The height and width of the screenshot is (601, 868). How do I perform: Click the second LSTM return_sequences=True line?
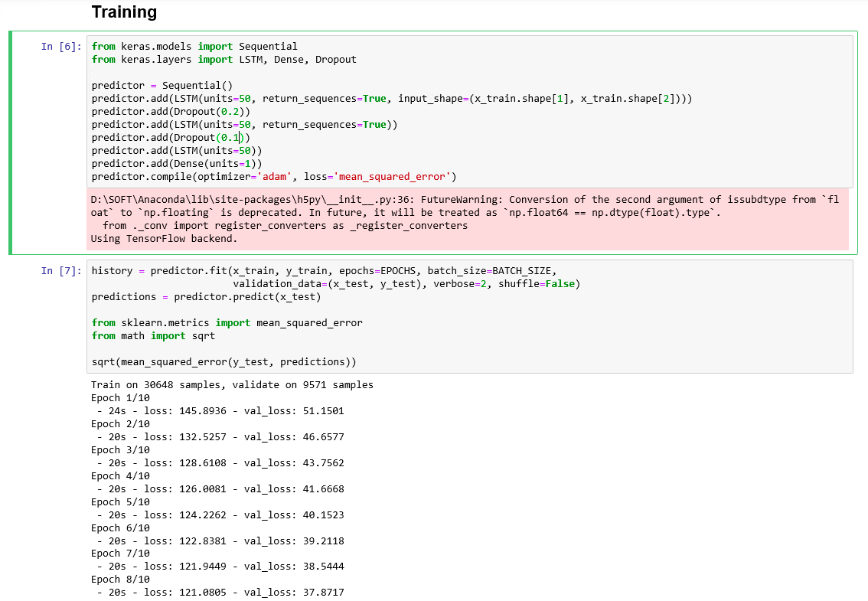point(245,125)
